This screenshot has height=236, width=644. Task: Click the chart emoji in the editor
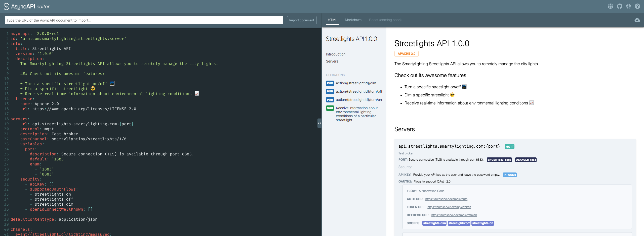197,93
